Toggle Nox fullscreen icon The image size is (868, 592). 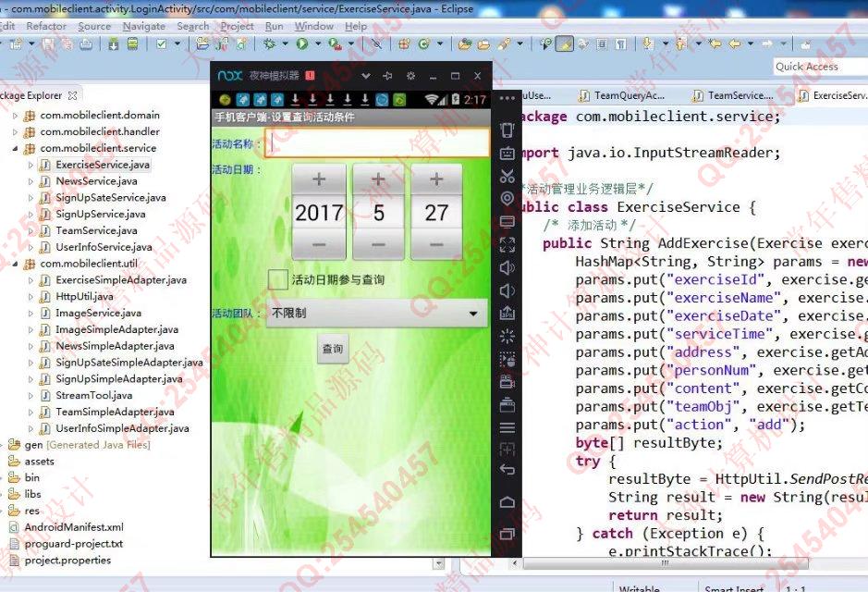click(x=507, y=244)
